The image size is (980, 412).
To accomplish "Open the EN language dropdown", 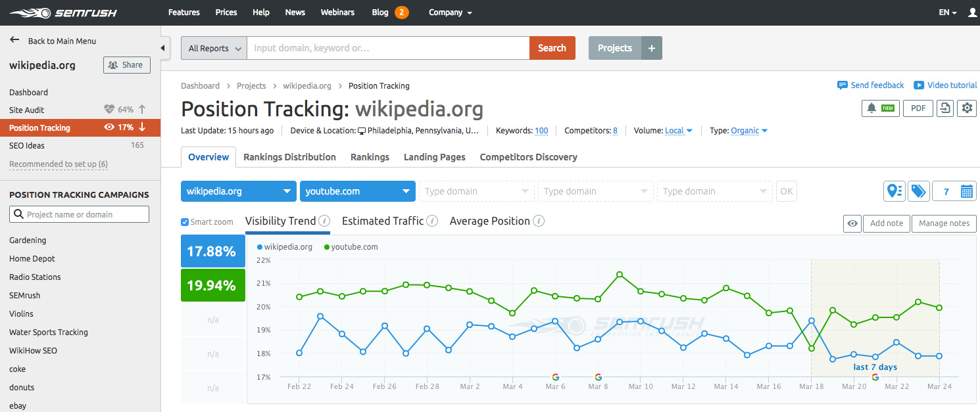I will coord(948,12).
